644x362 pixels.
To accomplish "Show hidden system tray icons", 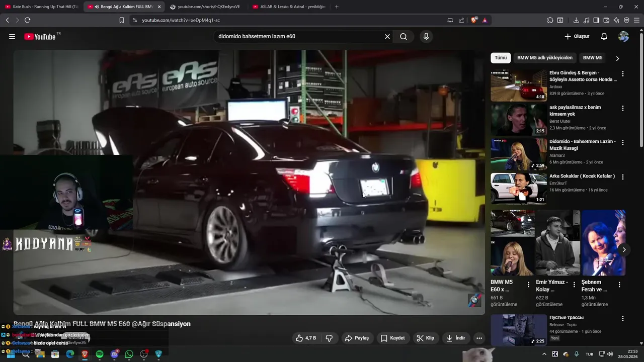I will [544, 354].
